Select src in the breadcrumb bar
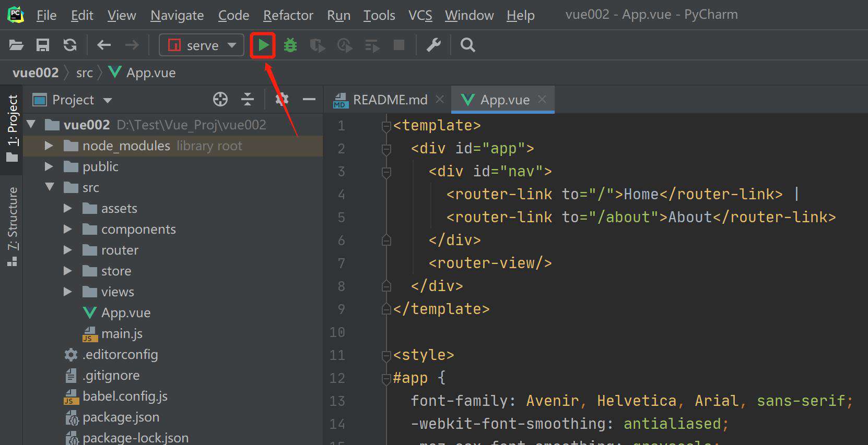 [x=84, y=73]
